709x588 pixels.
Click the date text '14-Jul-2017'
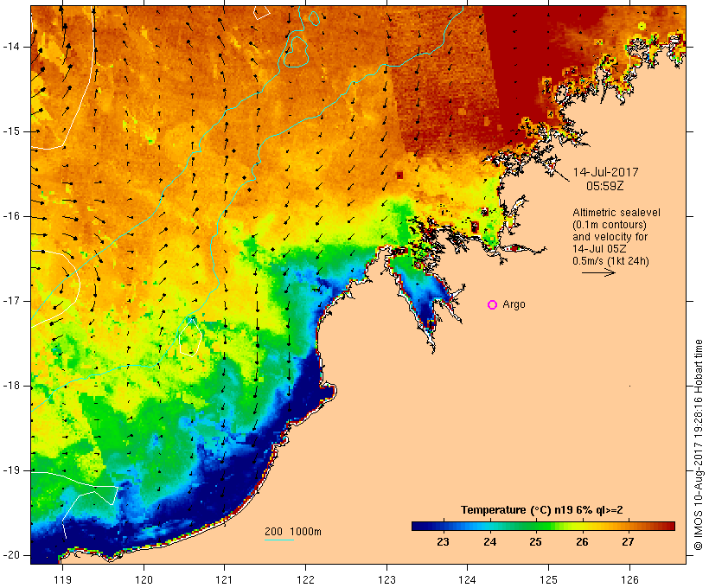(605, 172)
